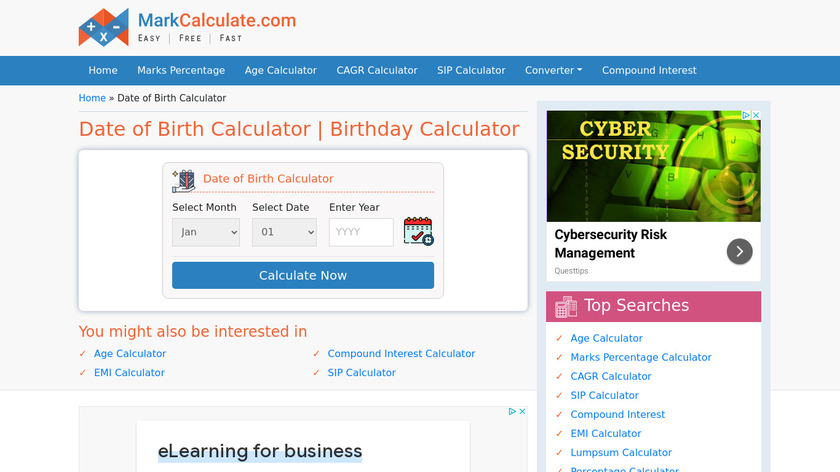
Task: Click the calendar icon beside the year field
Action: tap(418, 231)
